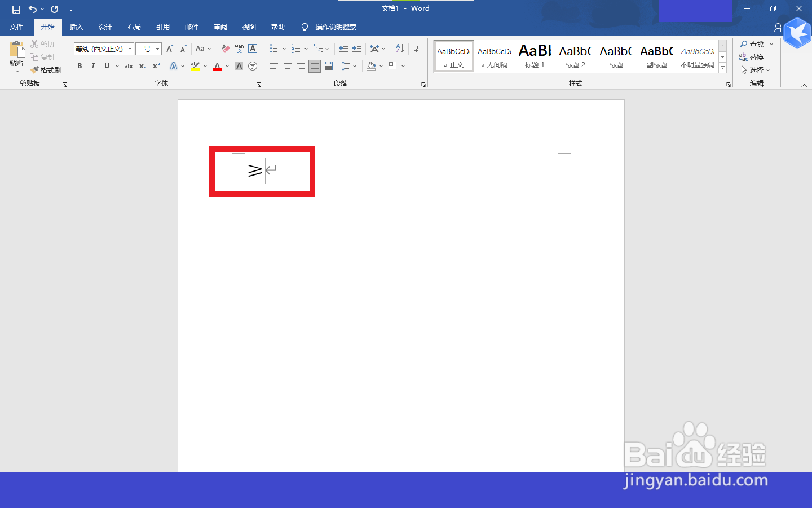812x508 pixels.
Task: Click the paragraph shading bucket icon
Action: [371, 67]
